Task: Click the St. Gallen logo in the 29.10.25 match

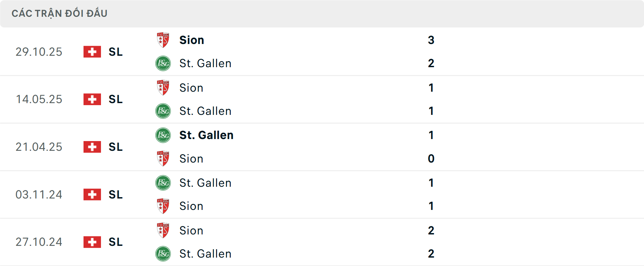Action: [x=163, y=63]
